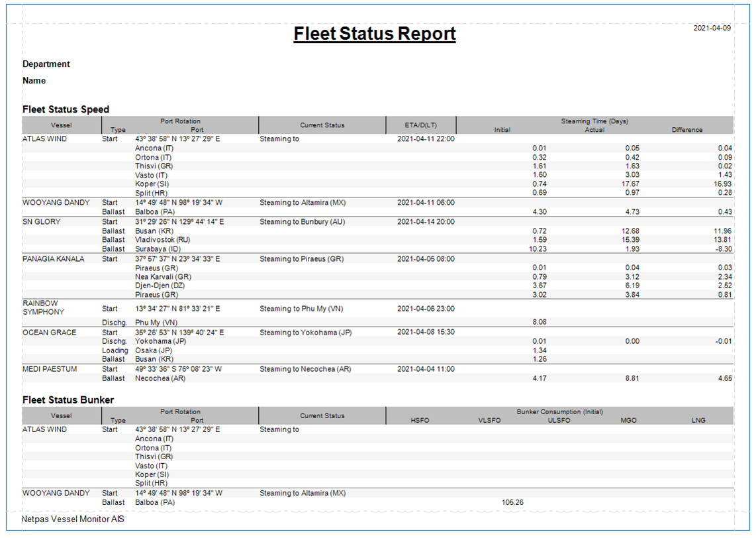Click the Koper (SI) actual value 17.67
Screen dimensions: 756x538
coord(631,184)
